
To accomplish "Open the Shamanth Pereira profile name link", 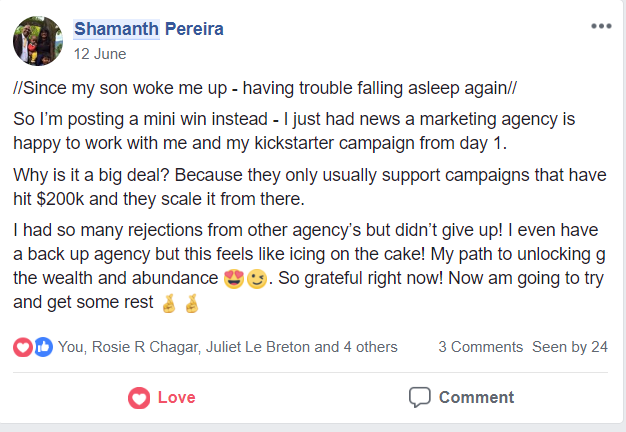I will tap(148, 29).
